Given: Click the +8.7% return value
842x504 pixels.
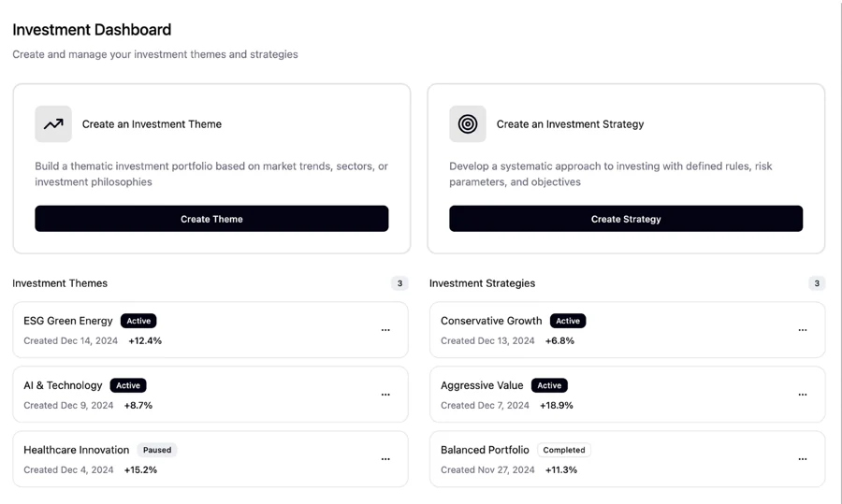Looking at the screenshot, I should (138, 405).
